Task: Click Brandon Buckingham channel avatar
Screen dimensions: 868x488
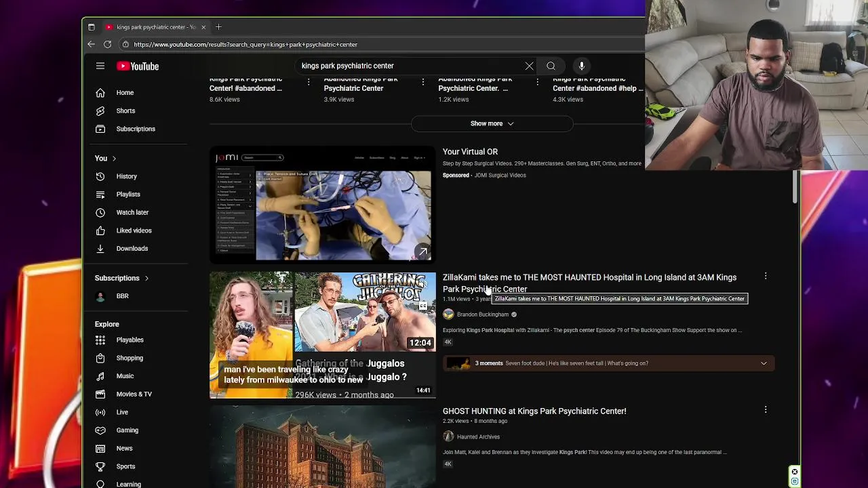Action: click(448, 314)
